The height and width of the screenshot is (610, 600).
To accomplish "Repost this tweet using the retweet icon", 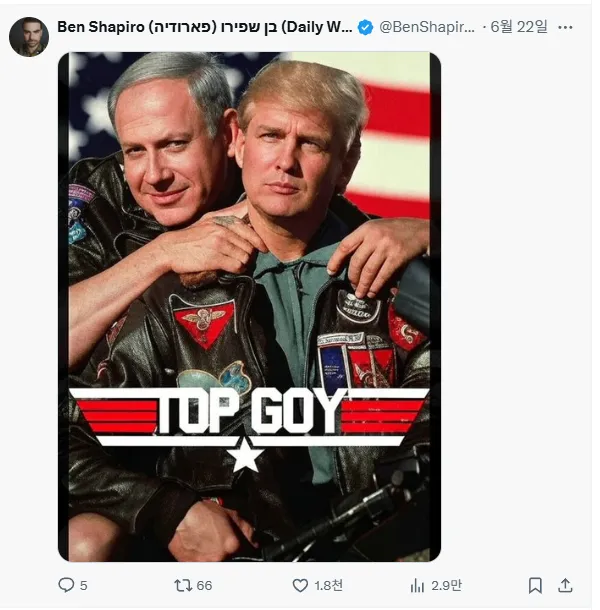I will coord(183,585).
